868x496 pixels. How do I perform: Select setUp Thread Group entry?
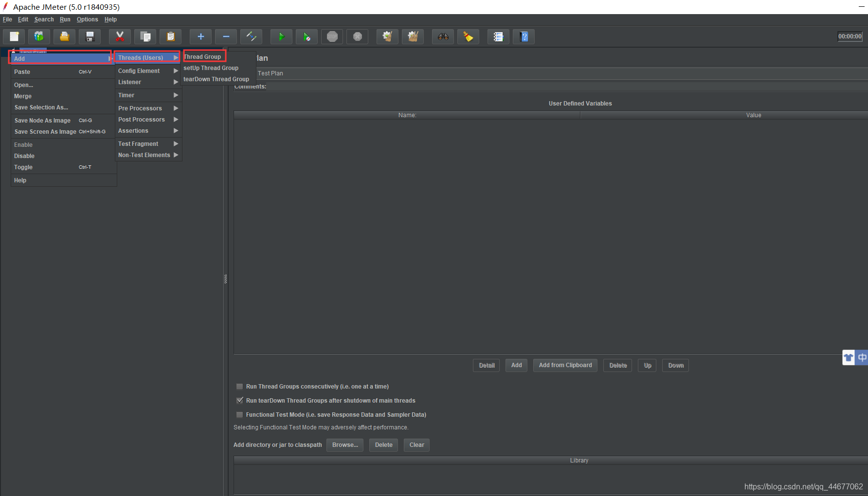[218, 68]
